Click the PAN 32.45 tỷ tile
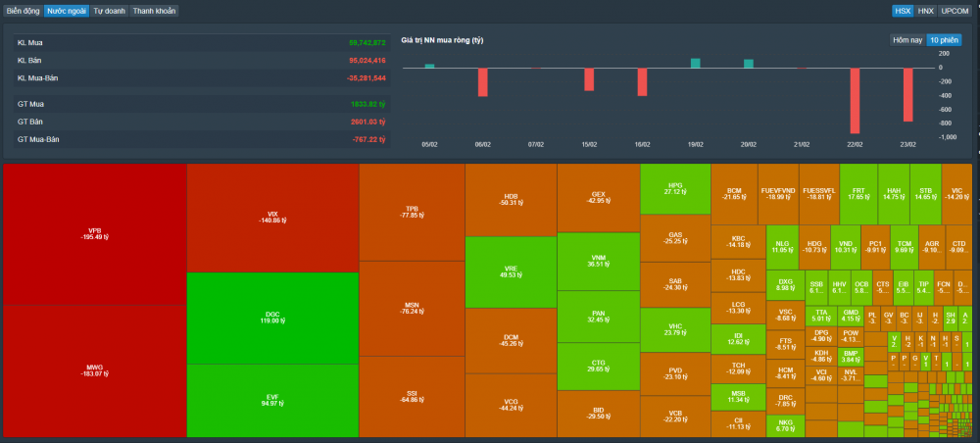 click(x=598, y=317)
